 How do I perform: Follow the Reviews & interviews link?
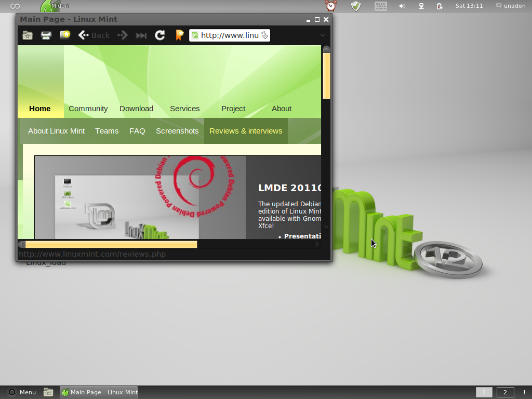click(x=246, y=131)
